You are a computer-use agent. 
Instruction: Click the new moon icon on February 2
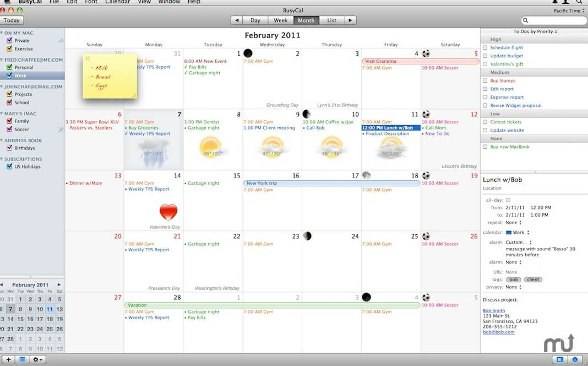click(x=248, y=53)
